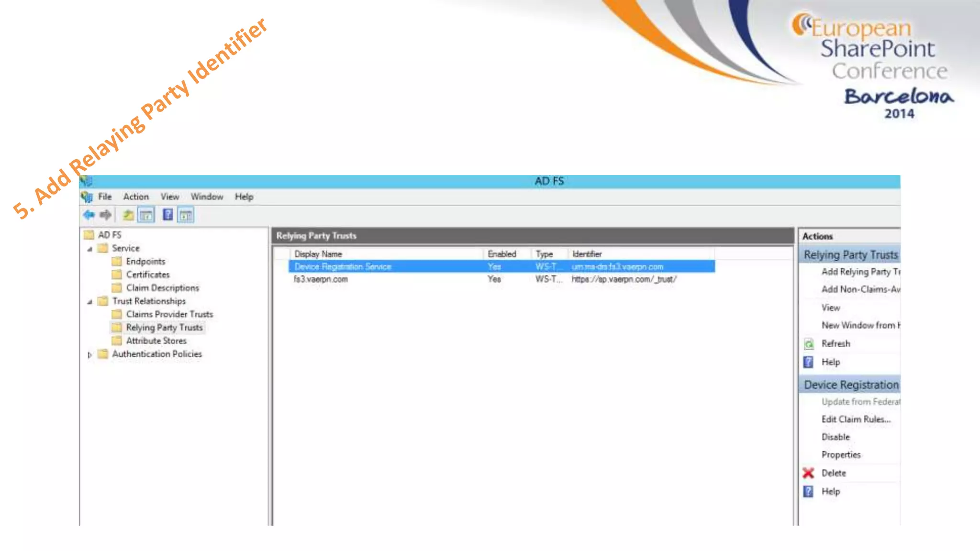
Task: Select the fs3.vaerpn.com trust row
Action: coord(321,279)
